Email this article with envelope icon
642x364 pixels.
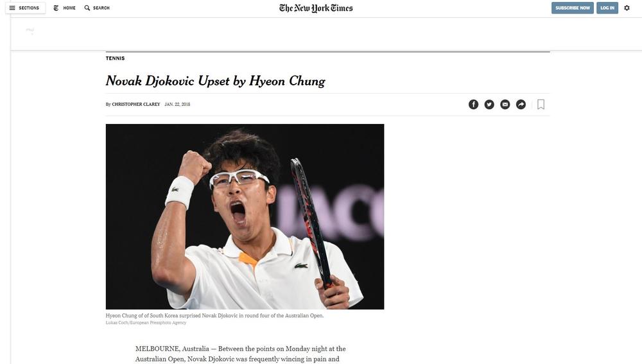505,105
